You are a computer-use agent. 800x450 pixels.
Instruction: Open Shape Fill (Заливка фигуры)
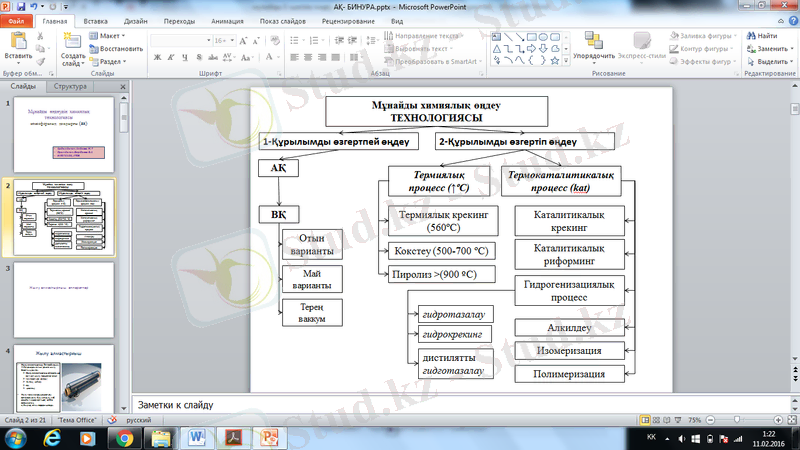[700, 35]
